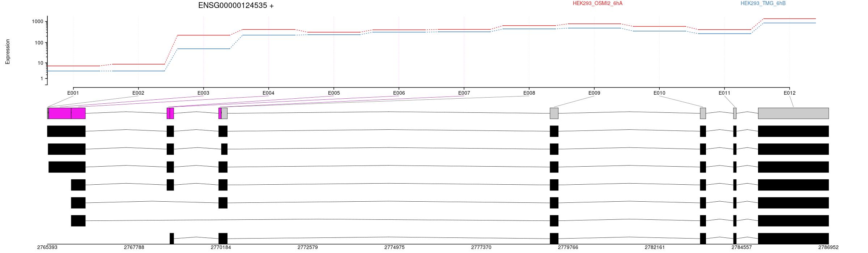Click exon label E011
868x253 pixels.
click(x=724, y=93)
